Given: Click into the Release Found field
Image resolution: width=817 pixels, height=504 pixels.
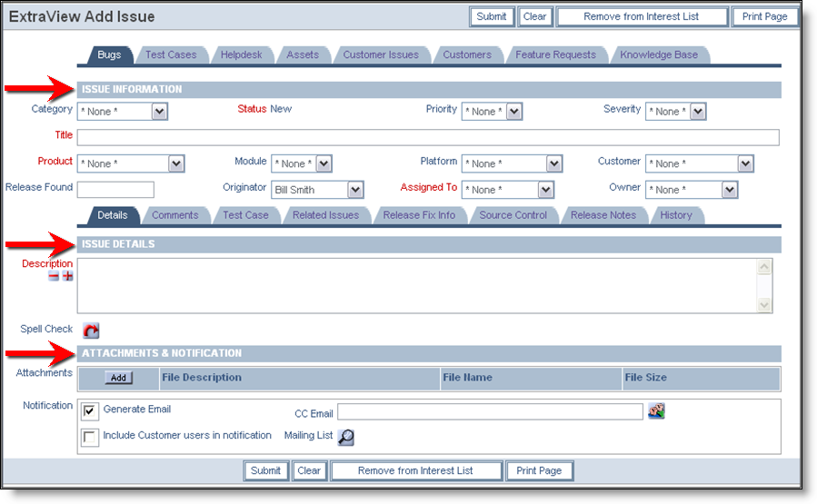Looking at the screenshot, I should (x=115, y=190).
